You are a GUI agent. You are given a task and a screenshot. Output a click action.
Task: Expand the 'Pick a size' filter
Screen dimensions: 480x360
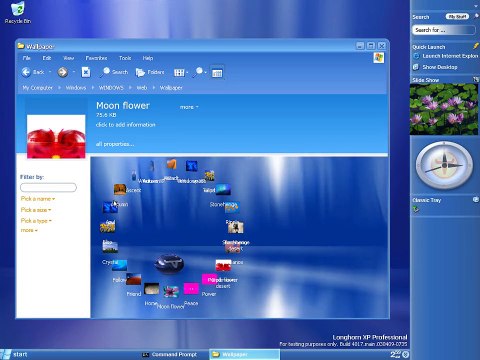pyautogui.click(x=36, y=210)
